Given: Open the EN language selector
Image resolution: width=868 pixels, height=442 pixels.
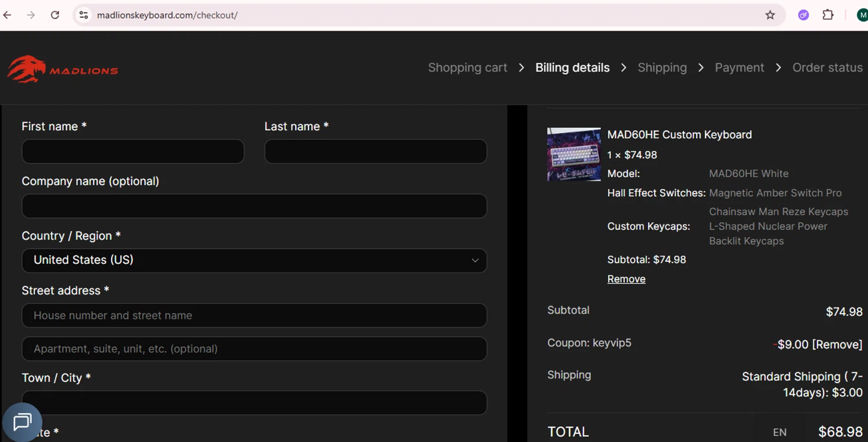Looking at the screenshot, I should (779, 432).
